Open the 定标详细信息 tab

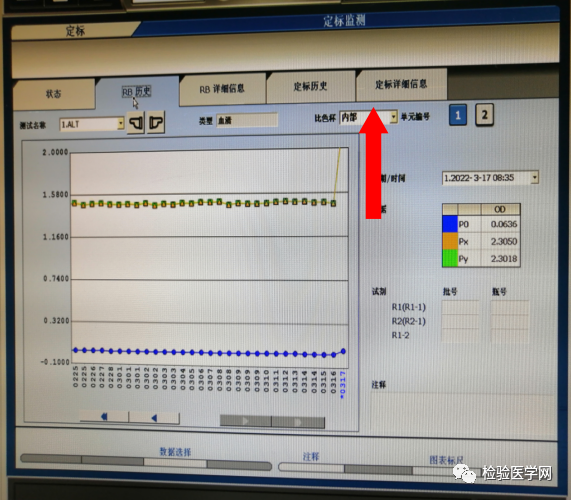[401, 84]
